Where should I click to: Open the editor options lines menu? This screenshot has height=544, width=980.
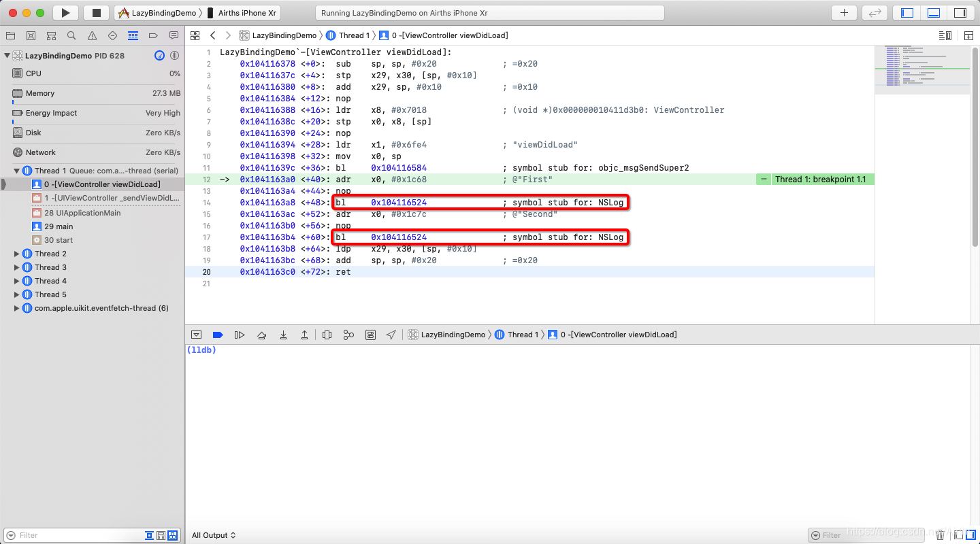[x=945, y=35]
